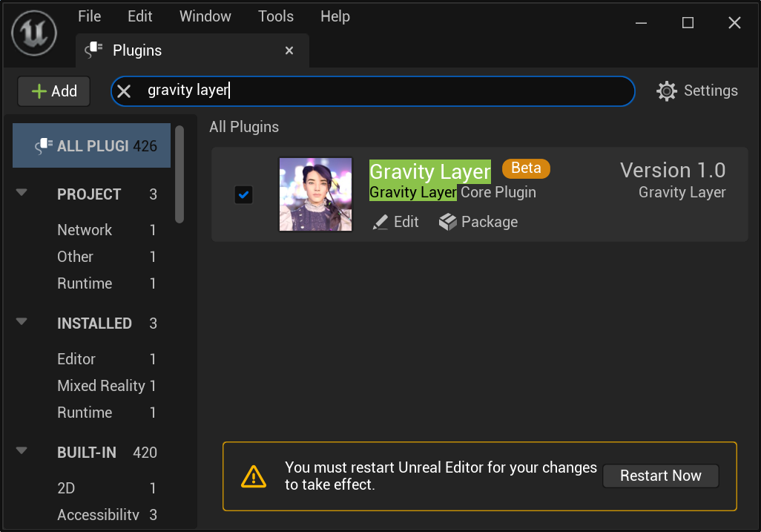
Task: Clear the search with the X icon
Action: (123, 91)
